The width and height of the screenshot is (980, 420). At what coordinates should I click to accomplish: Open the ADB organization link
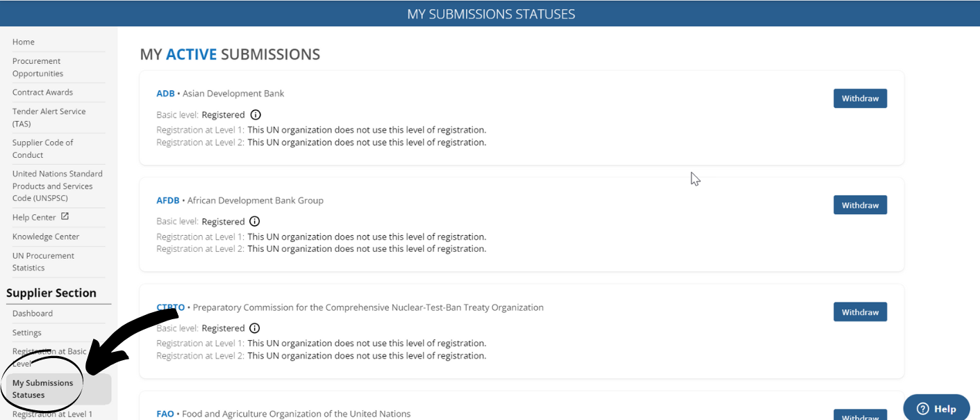coord(165,94)
